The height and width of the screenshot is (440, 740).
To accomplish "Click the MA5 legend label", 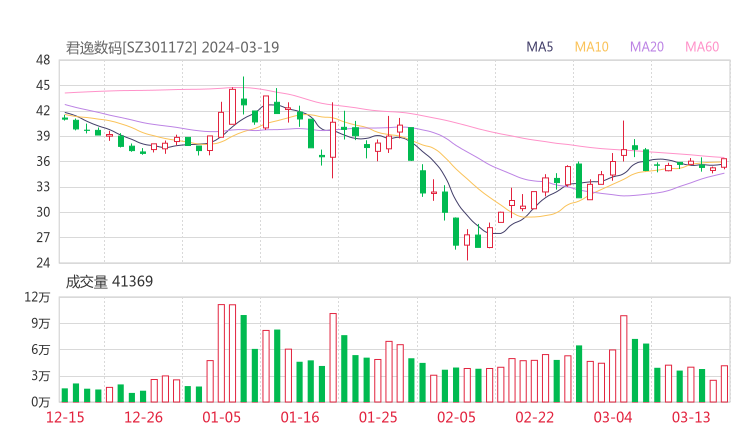I will click(539, 47).
